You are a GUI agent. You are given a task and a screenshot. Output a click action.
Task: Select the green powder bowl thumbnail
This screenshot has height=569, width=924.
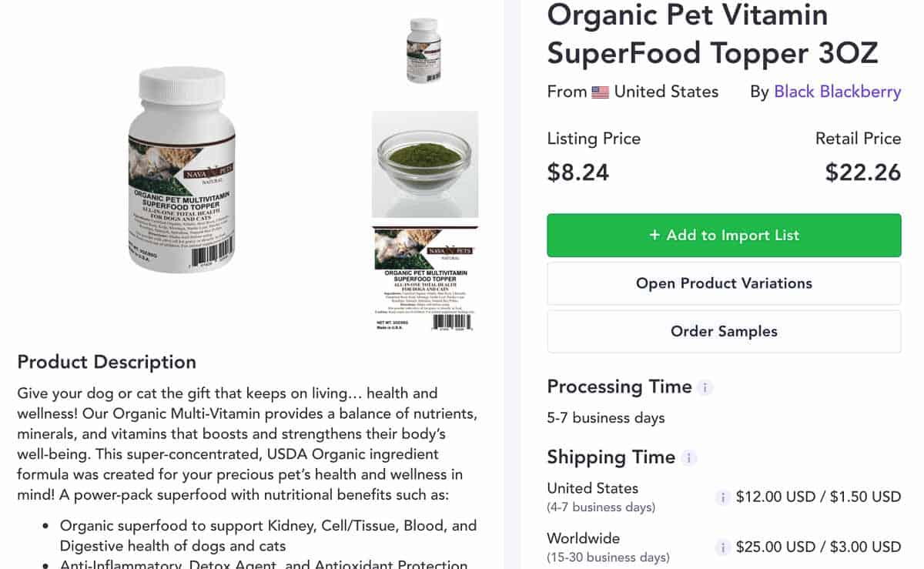(425, 164)
